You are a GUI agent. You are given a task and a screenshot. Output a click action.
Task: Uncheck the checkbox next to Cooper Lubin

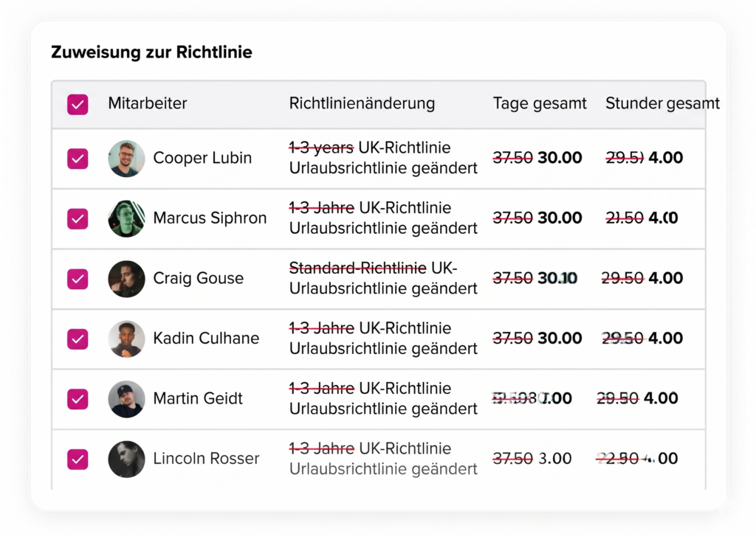(77, 158)
